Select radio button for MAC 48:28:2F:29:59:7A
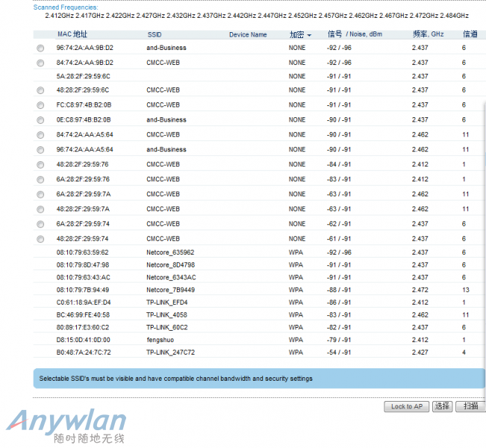486x448 pixels. pos(40,209)
